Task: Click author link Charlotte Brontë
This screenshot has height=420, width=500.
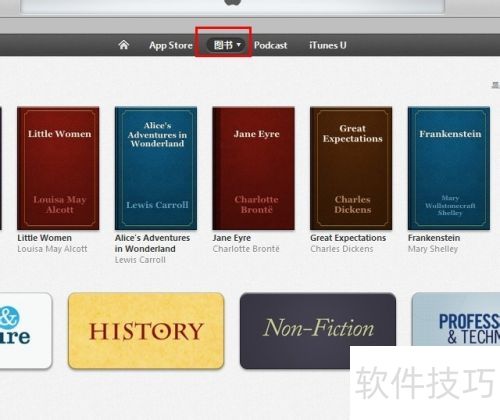Action: tap(246, 249)
